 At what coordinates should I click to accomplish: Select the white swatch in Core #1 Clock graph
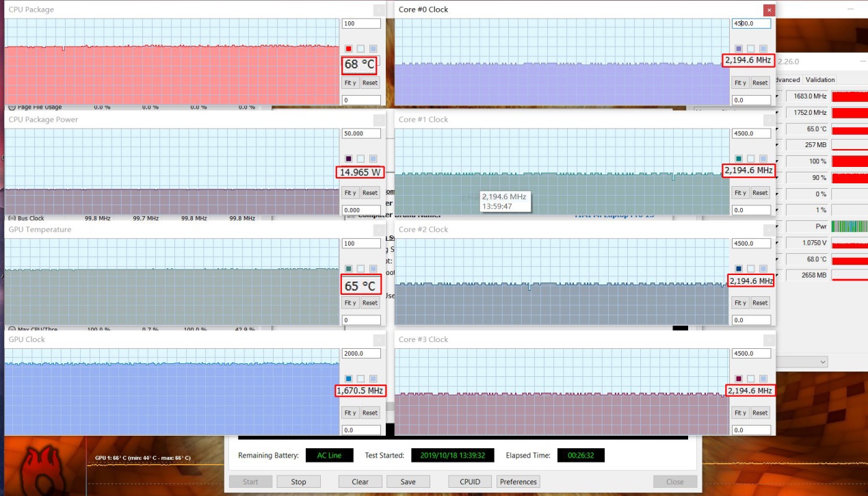tap(750, 159)
